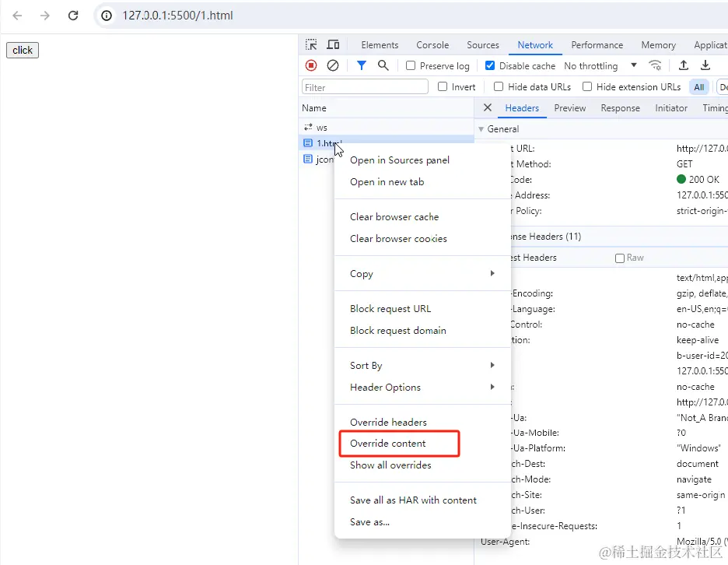
Task: Switch to the Memory tab
Action: pos(658,45)
